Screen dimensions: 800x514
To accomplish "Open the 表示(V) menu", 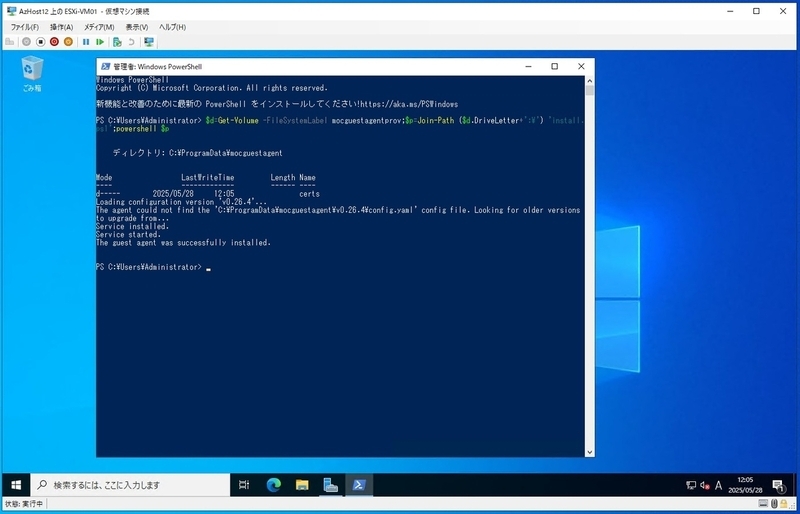I will [137, 27].
